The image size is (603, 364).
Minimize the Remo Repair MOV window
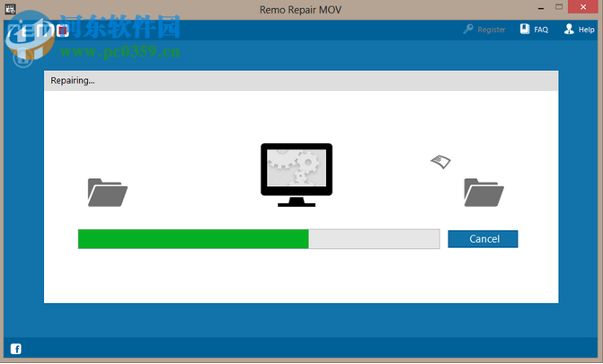(541, 8)
